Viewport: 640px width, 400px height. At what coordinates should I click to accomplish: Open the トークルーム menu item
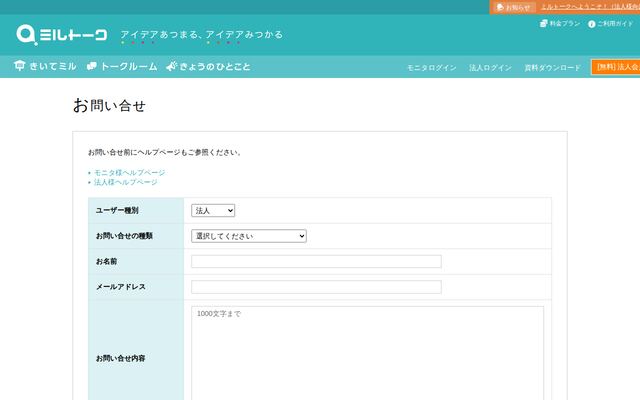click(x=122, y=66)
